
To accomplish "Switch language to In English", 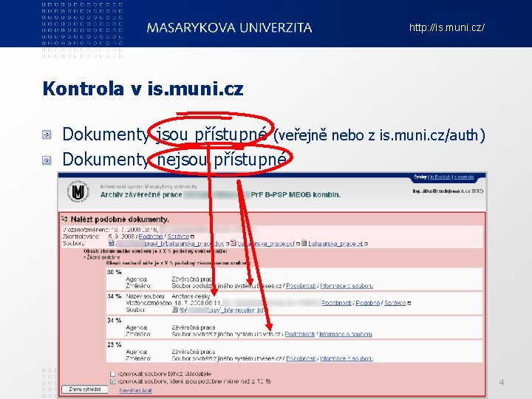I will (440, 177).
